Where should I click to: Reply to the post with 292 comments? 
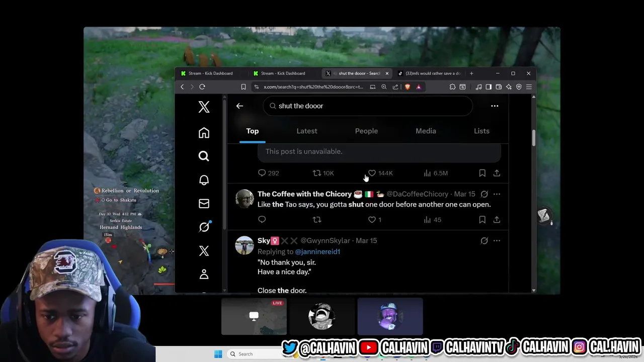coord(268,173)
